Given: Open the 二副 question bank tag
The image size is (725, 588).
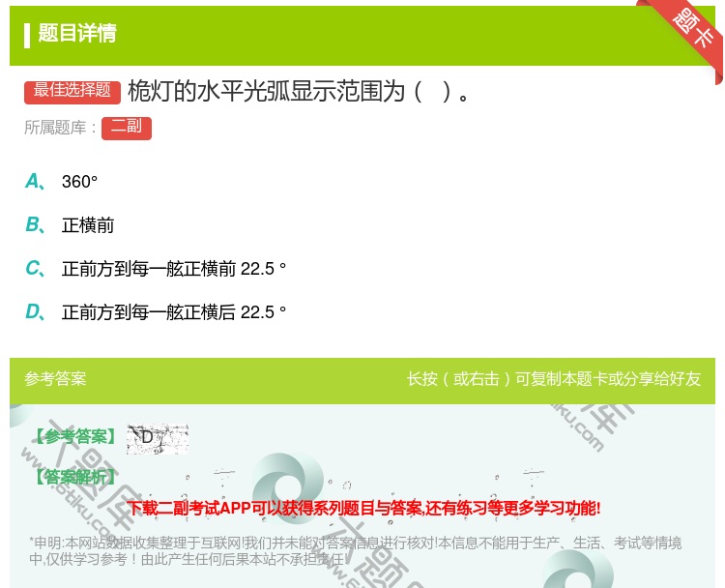Looking at the screenshot, I should click(x=127, y=129).
